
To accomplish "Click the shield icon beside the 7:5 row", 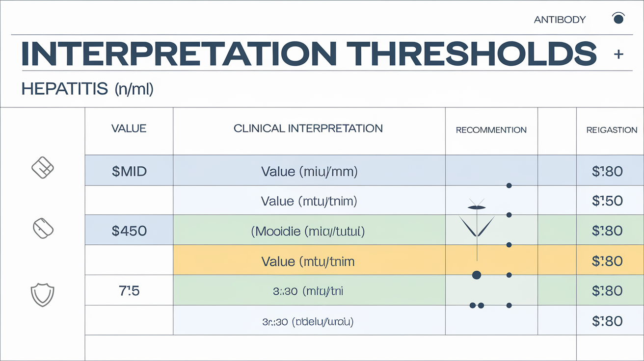I will [x=42, y=295].
